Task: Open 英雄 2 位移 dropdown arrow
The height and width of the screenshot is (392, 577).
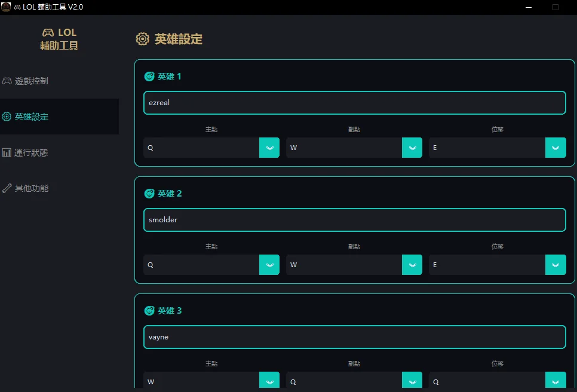Action: coord(555,265)
